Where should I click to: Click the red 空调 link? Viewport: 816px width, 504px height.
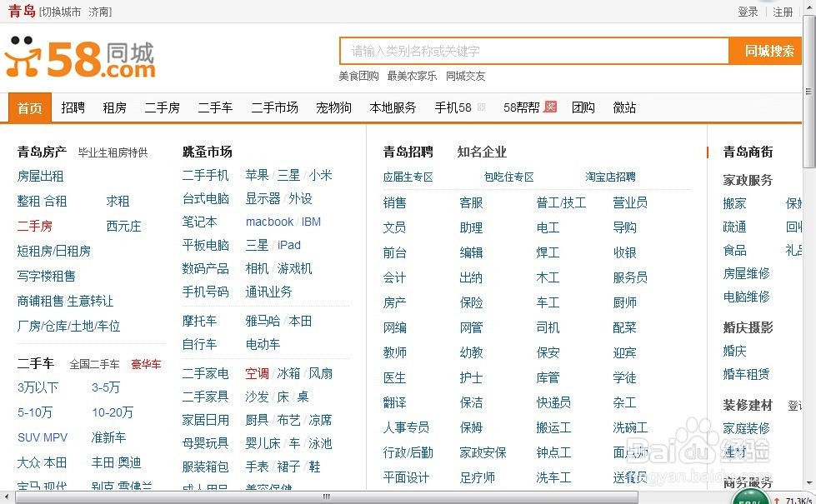[257, 373]
